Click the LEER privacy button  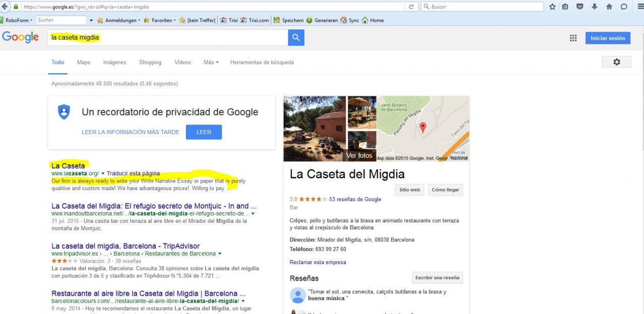click(204, 132)
